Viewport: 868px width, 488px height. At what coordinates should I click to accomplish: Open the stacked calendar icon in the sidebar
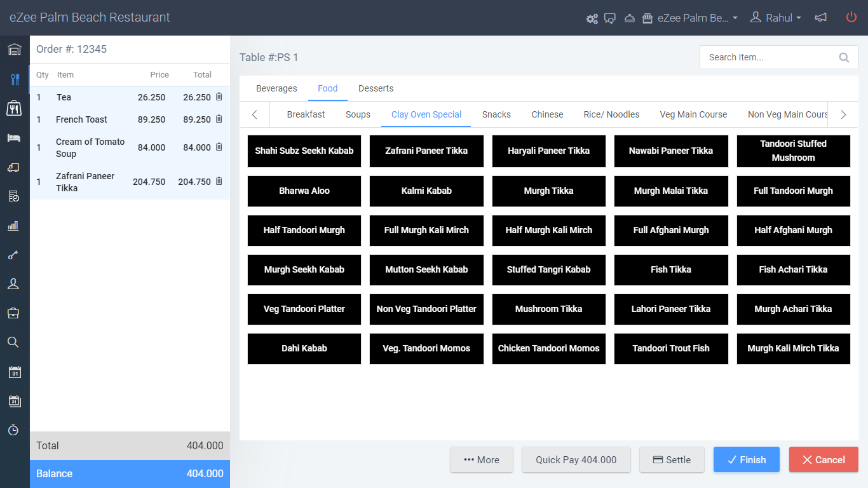pyautogui.click(x=14, y=401)
